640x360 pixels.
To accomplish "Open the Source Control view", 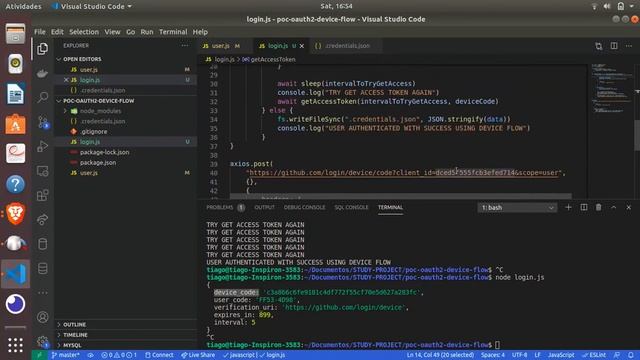I will tap(42, 122).
